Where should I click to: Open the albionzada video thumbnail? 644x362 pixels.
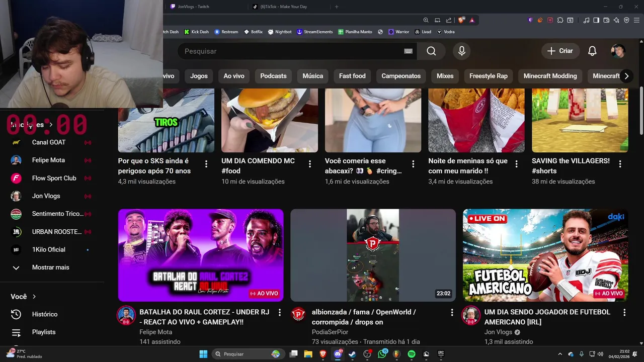373,255
